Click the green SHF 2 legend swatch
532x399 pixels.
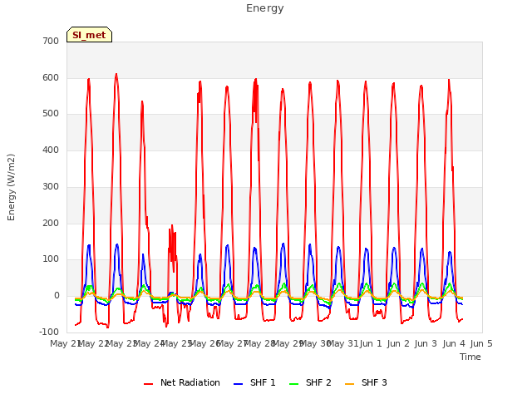click(x=293, y=384)
